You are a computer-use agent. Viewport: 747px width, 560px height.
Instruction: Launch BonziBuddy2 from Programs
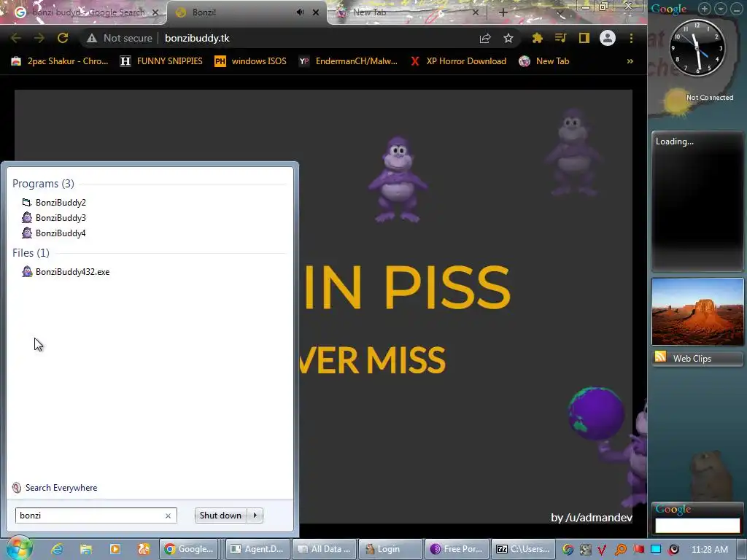[x=61, y=203]
